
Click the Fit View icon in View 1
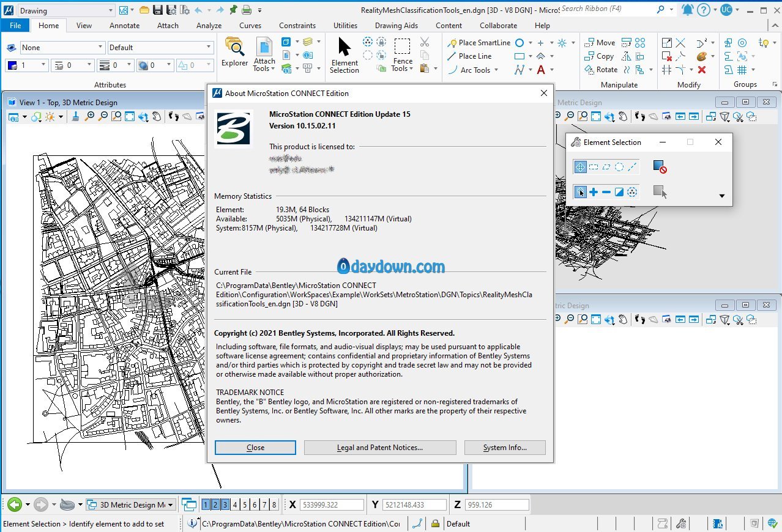click(130, 116)
